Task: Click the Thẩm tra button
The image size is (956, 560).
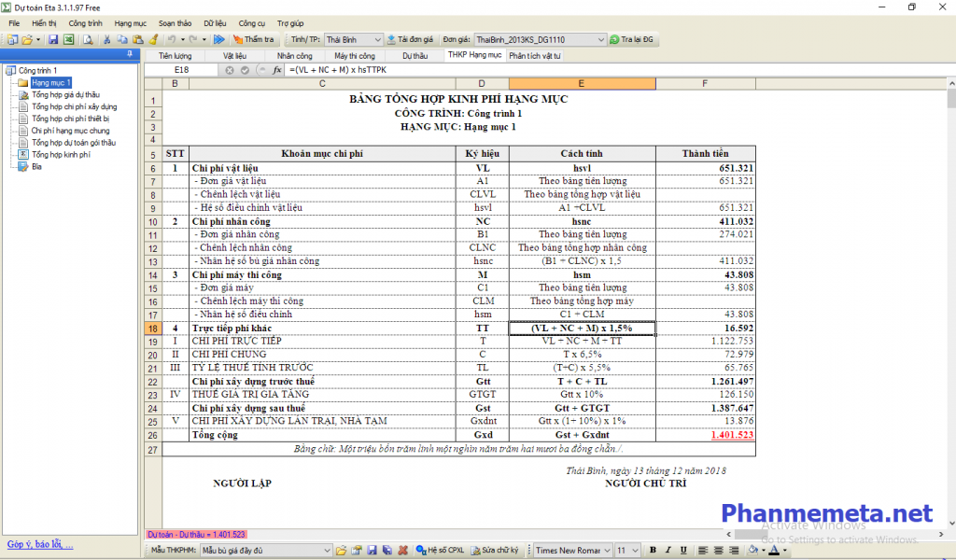Action: (253, 40)
